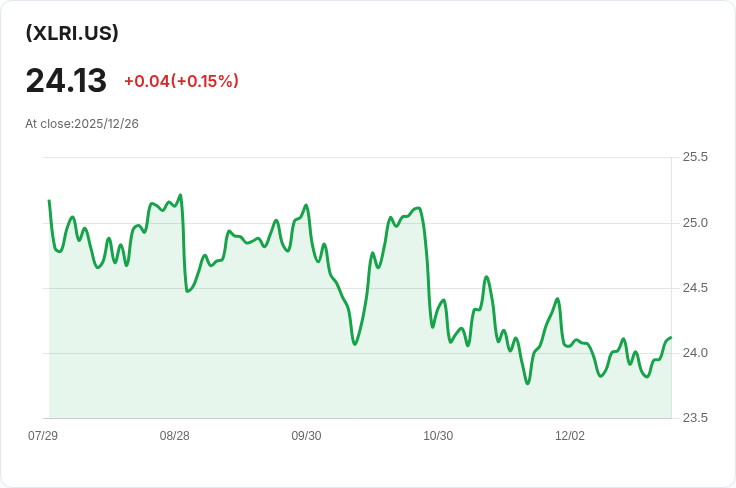The width and height of the screenshot is (736, 488).
Task: Click the line's highest peak near 08/28
Action: coord(180,195)
